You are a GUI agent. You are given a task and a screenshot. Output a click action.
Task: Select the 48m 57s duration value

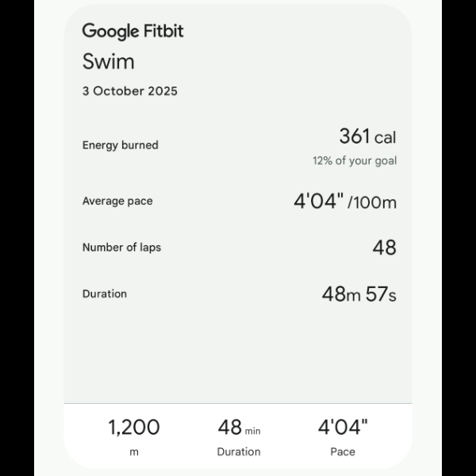tap(359, 294)
